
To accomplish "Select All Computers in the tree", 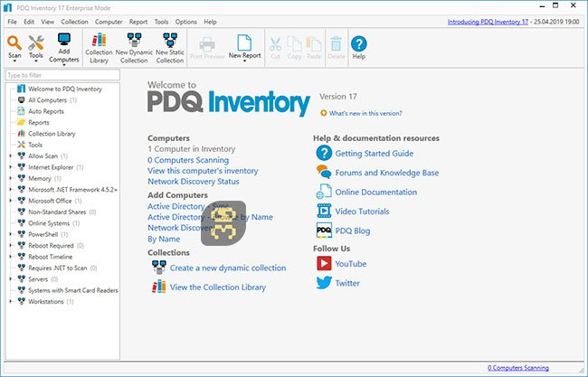I will 47,100.
